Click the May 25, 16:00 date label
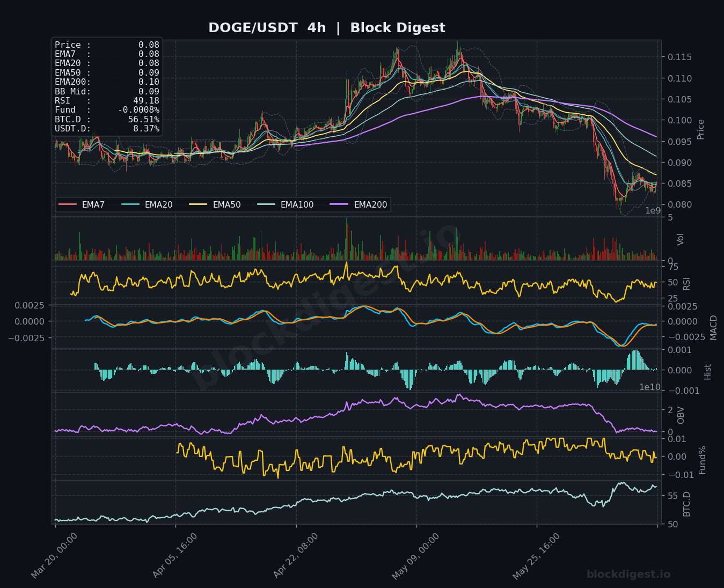This screenshot has height=588, width=724. point(537,556)
